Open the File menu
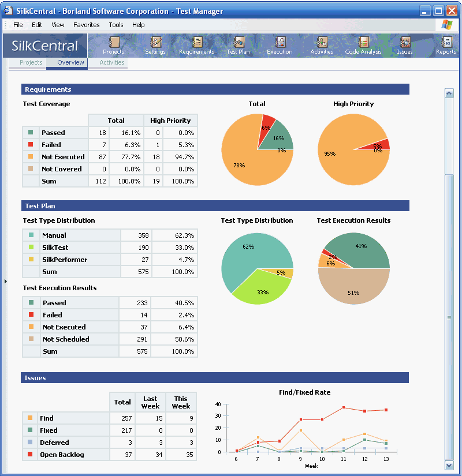This screenshot has width=462, height=476. pos(18,25)
